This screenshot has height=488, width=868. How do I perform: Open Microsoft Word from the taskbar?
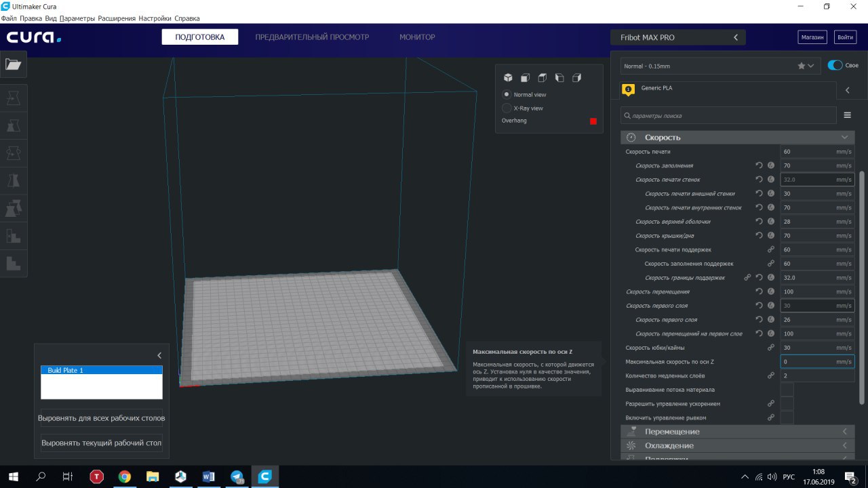[x=209, y=476]
